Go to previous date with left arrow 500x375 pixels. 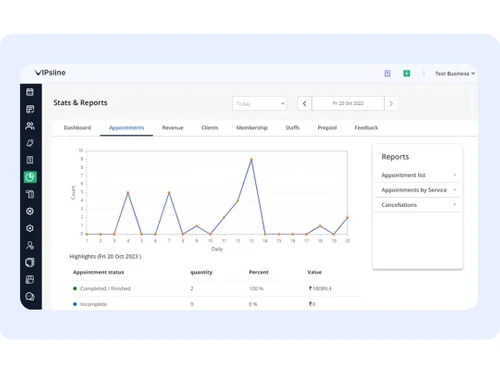[304, 103]
